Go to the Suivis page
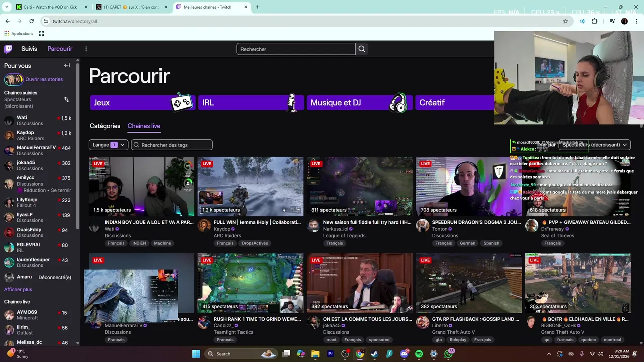The height and width of the screenshot is (362, 644). pos(29,49)
